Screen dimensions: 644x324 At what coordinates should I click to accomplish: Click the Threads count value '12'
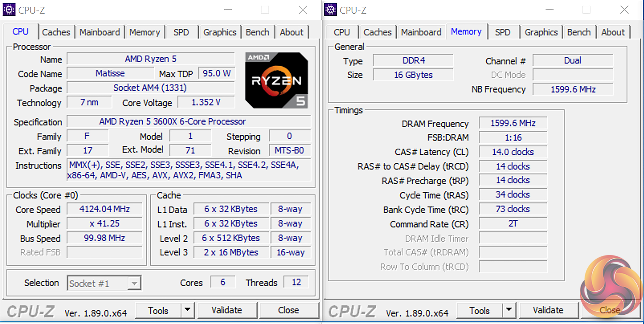tap(296, 282)
